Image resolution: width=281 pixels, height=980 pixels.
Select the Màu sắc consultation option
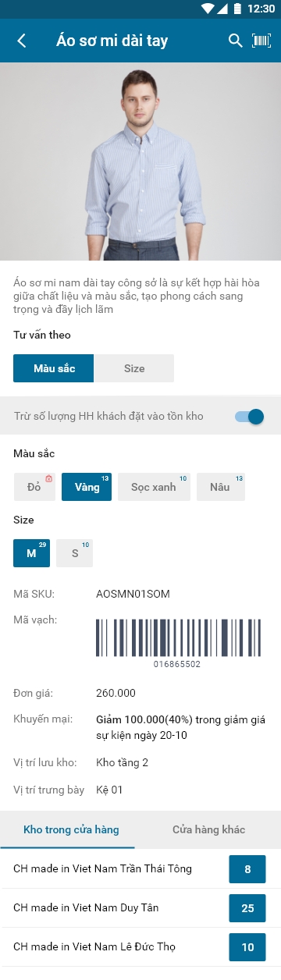[x=54, y=368]
